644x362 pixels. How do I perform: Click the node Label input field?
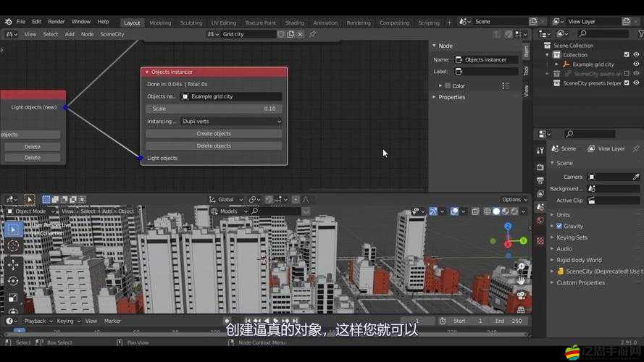pyautogui.click(x=486, y=72)
